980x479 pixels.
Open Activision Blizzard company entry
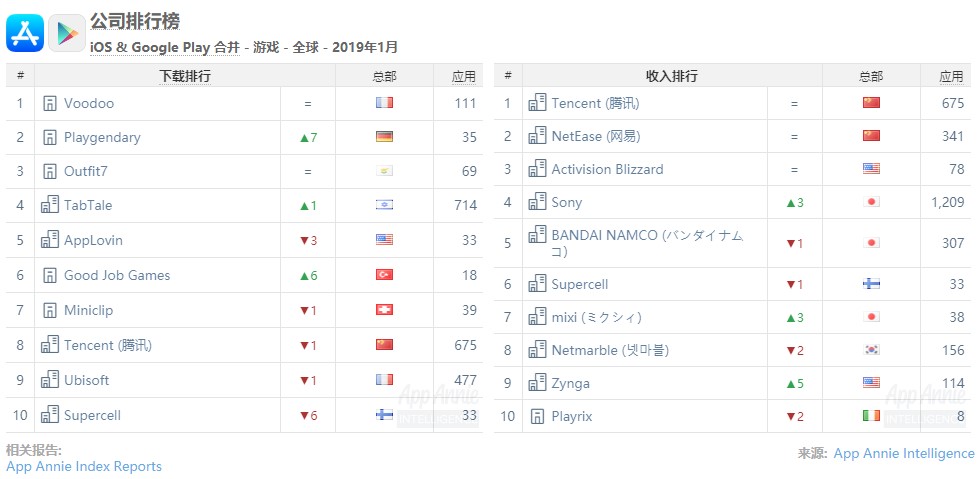[607, 169]
